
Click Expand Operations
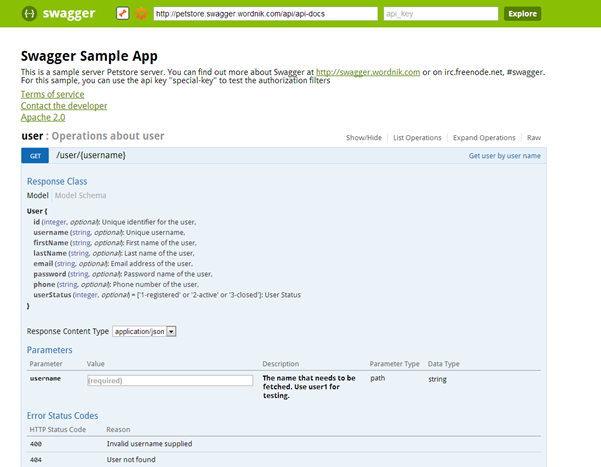point(484,138)
